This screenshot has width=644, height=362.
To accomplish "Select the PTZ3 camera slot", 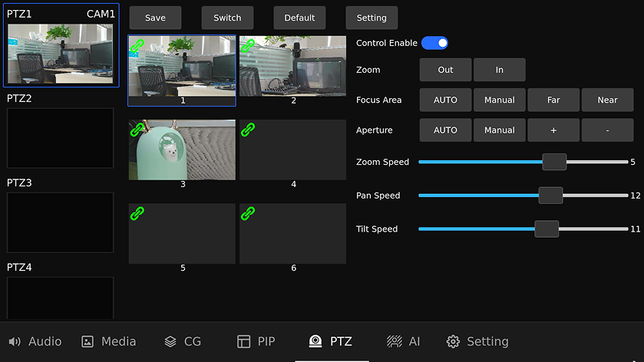I will (x=61, y=222).
